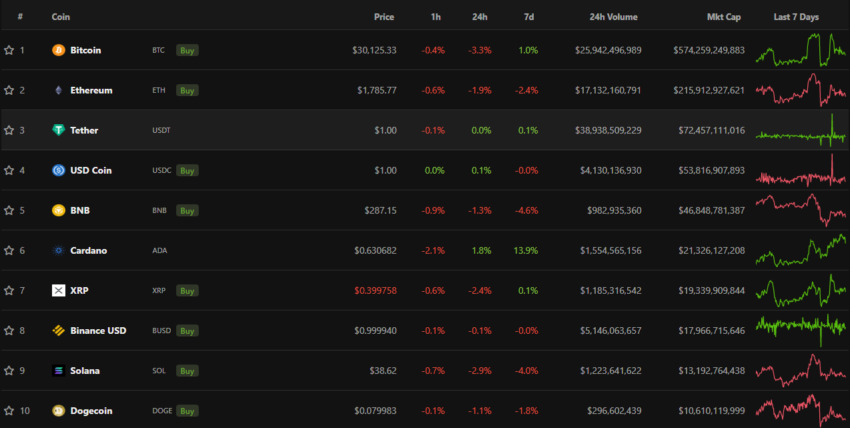Click the USDT ticker symbol
This screenshot has width=850, height=428.
161,131
